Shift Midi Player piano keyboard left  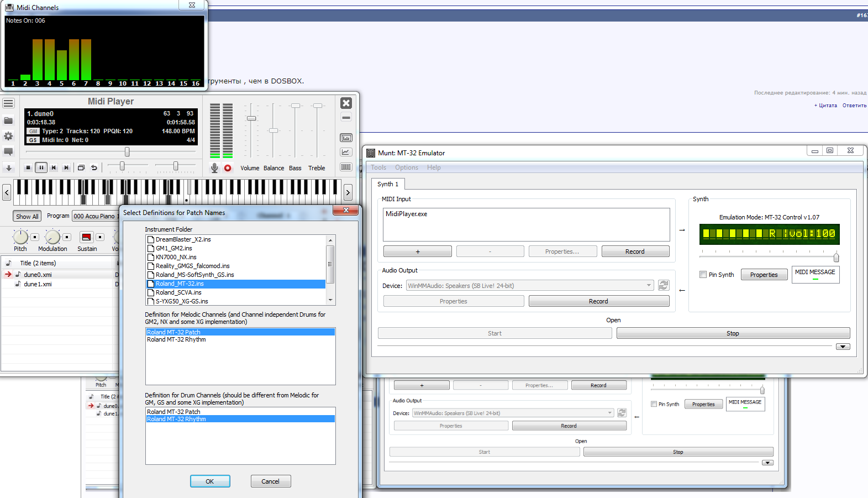(7, 192)
